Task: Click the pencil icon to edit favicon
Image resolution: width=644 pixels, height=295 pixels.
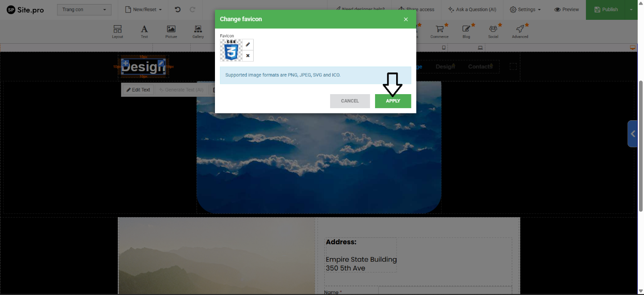Action: [248, 45]
